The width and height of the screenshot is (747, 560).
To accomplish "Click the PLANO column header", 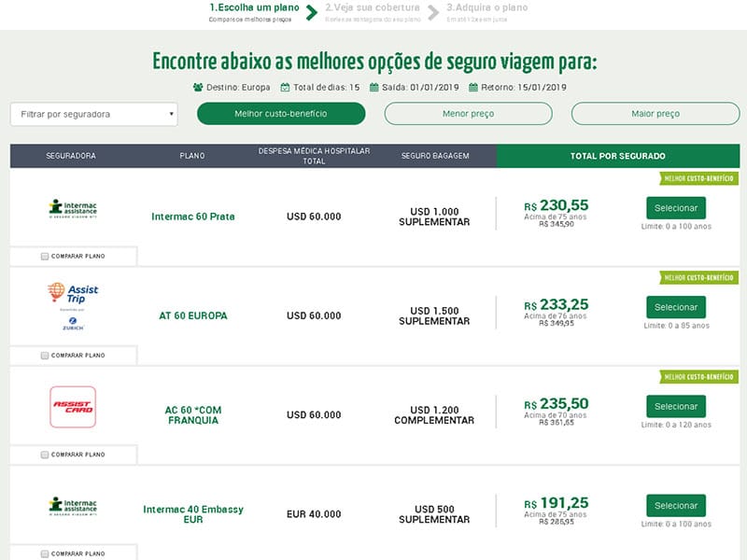I will [x=192, y=156].
